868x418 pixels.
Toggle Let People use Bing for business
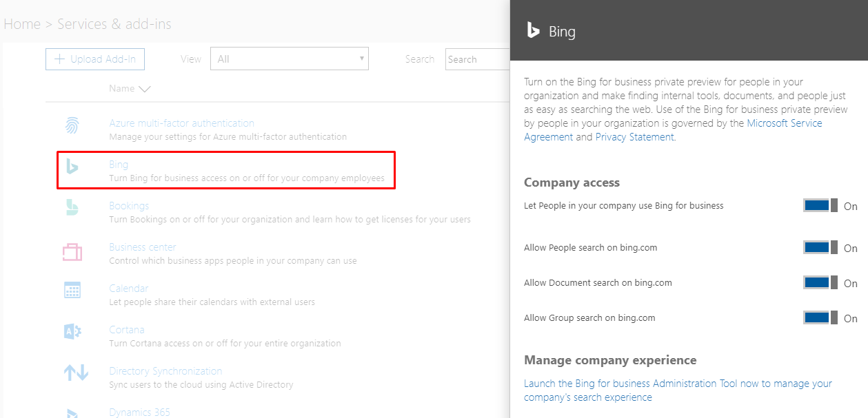(x=820, y=205)
